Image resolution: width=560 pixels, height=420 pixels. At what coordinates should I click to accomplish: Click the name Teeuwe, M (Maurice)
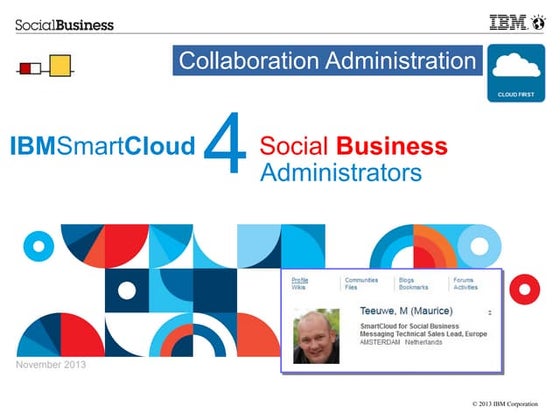(406, 311)
